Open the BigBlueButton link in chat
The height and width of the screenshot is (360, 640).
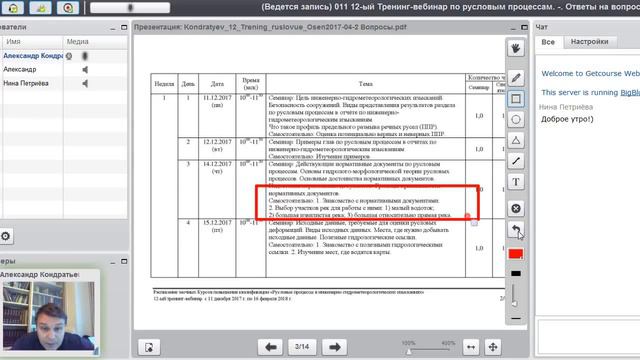click(630, 93)
